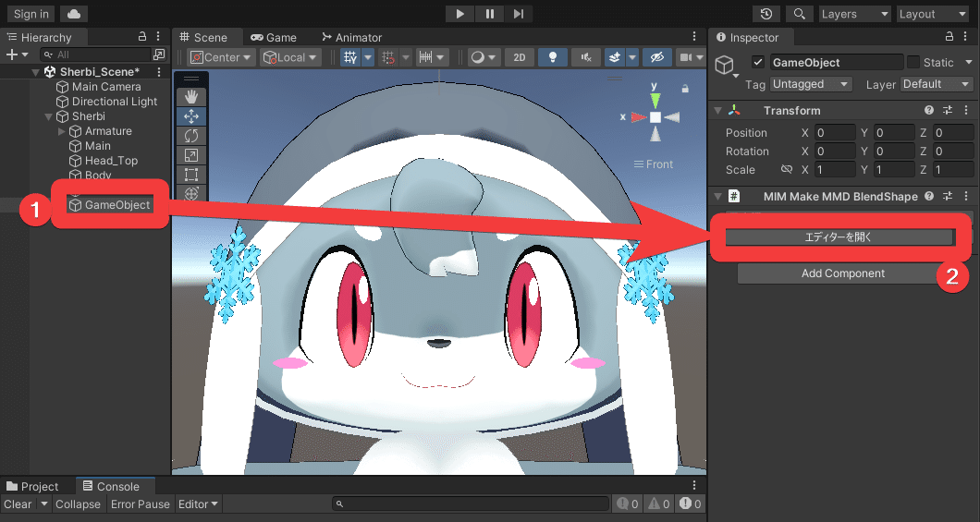The image size is (980, 522).
Task: Open the Console Editor dropdown
Action: point(198,504)
